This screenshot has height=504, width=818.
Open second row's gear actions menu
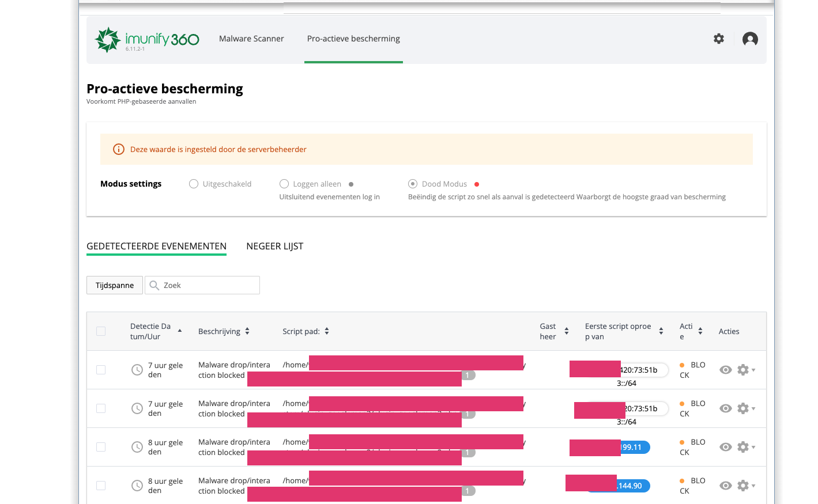tap(746, 408)
